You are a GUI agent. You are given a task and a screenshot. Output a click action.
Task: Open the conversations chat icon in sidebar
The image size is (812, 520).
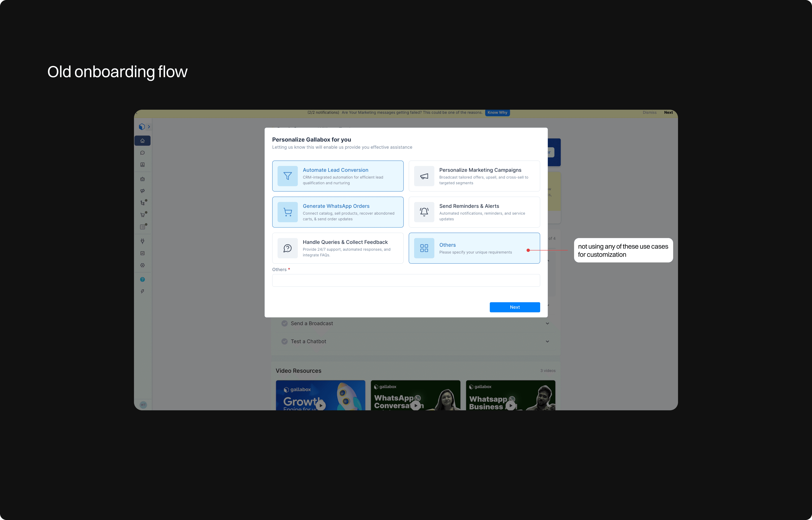(142, 153)
